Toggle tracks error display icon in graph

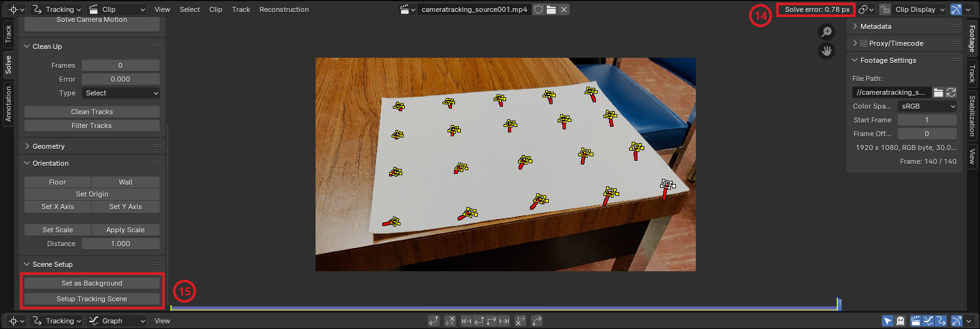tap(940, 321)
